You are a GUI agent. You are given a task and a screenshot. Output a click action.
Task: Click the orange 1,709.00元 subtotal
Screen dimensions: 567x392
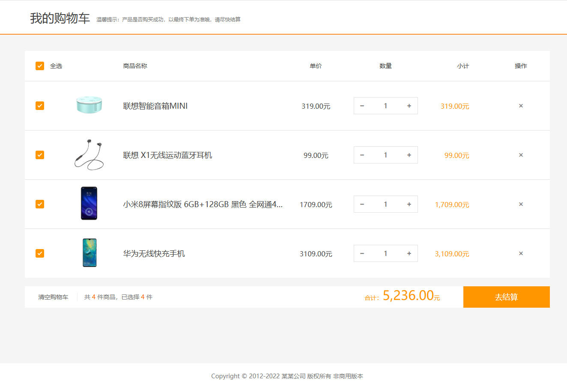click(452, 205)
